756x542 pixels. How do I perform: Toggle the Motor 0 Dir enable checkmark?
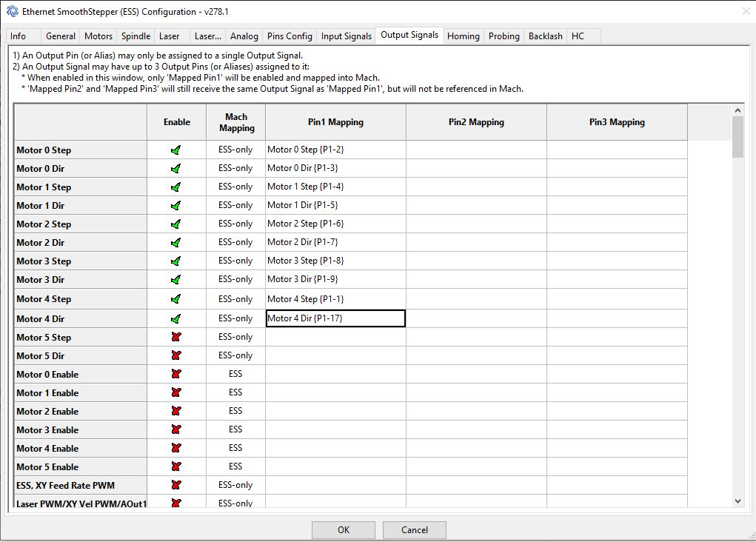pos(176,169)
